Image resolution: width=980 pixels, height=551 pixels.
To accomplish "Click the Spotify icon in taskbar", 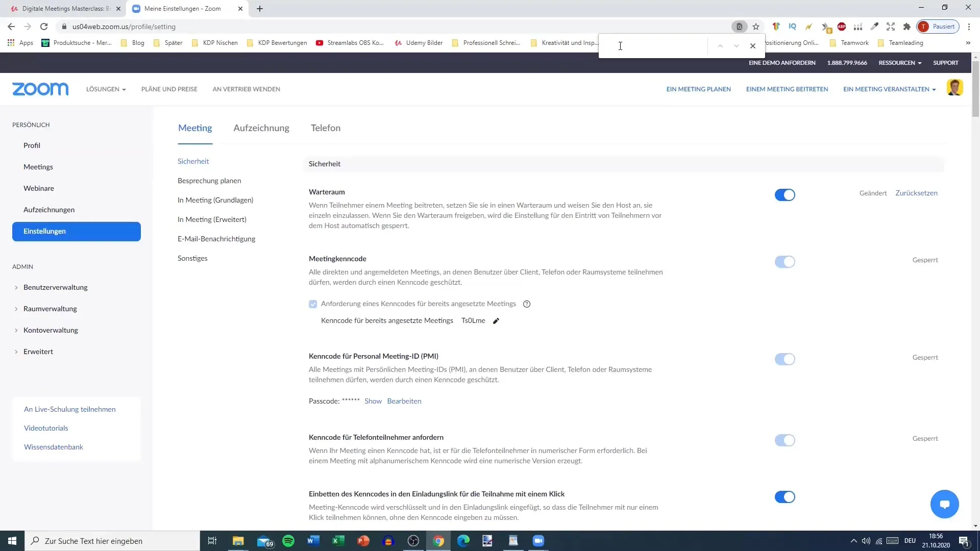I will (288, 541).
